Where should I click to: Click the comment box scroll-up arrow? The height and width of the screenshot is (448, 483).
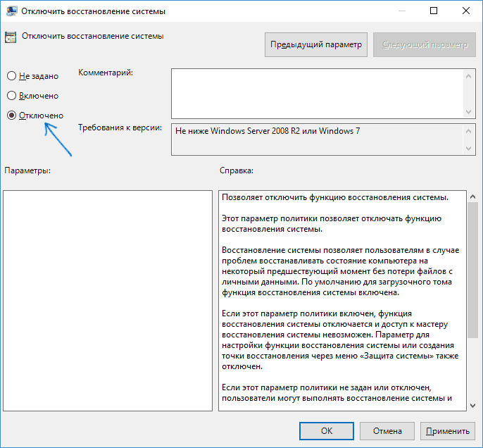[468, 76]
